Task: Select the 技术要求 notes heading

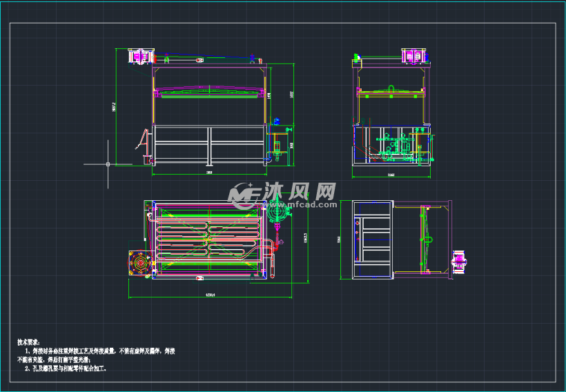Action: pos(29,342)
